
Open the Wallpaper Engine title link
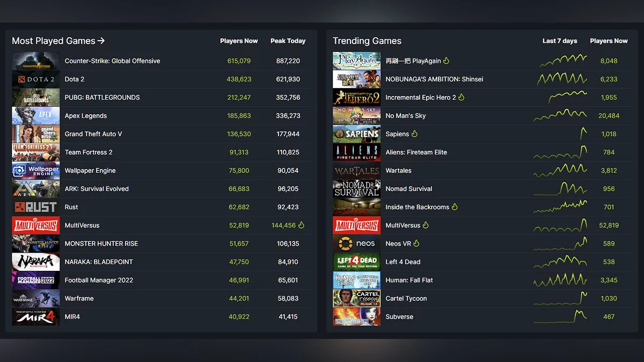pyautogui.click(x=90, y=171)
